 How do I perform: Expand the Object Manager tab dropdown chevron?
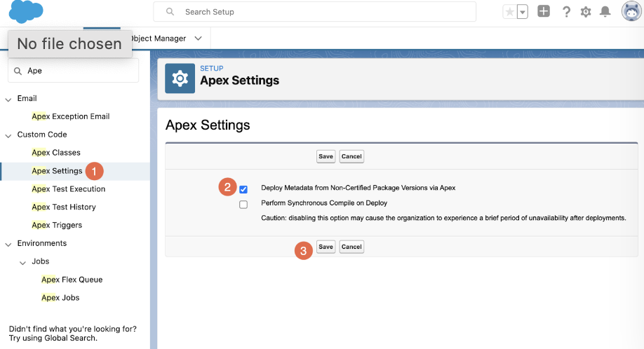pos(198,39)
